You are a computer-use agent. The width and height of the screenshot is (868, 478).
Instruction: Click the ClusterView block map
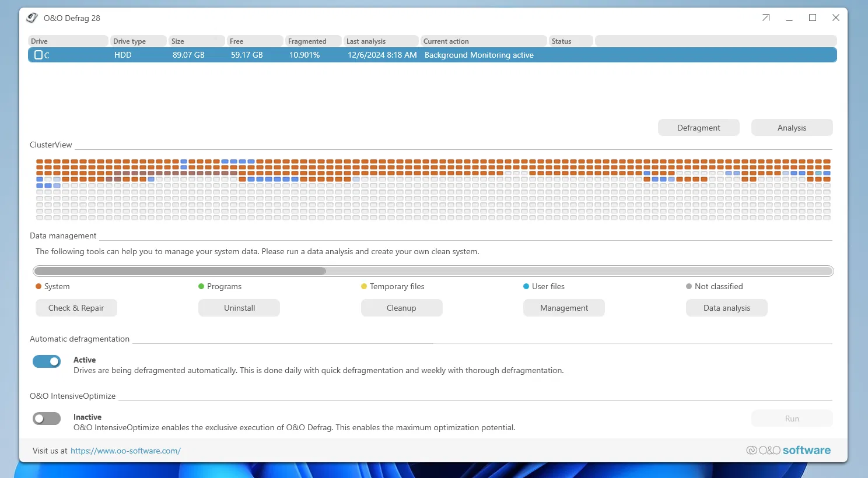point(433,189)
